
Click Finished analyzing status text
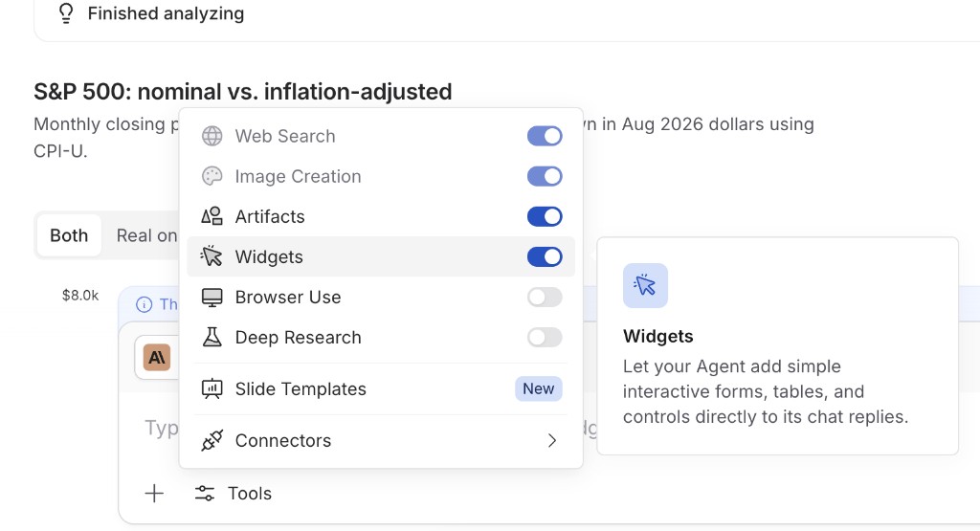pos(166,13)
